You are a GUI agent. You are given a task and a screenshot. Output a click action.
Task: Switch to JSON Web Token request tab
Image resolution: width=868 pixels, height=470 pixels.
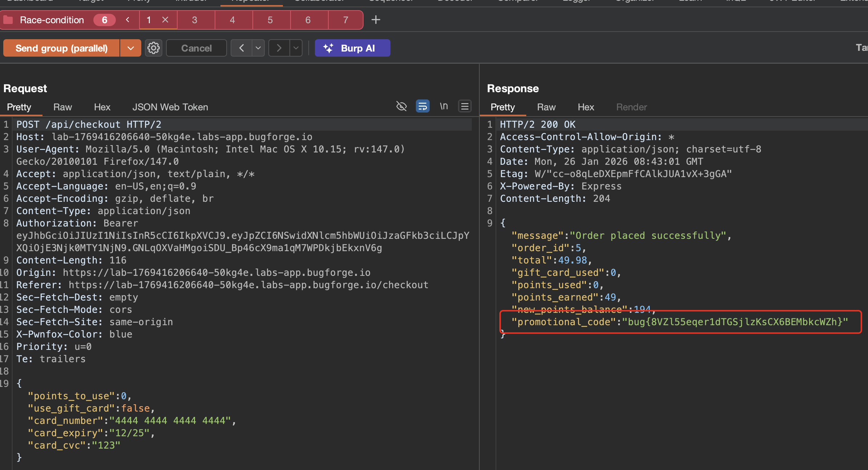(170, 107)
